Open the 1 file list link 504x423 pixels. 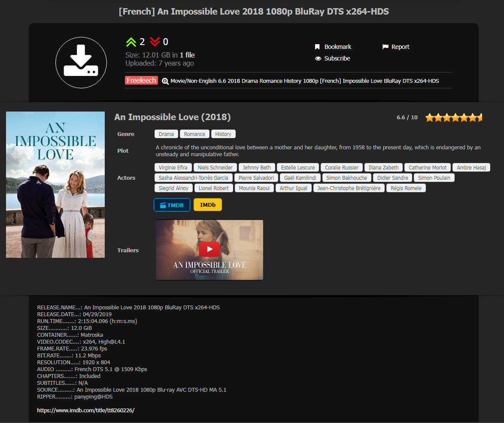click(187, 55)
